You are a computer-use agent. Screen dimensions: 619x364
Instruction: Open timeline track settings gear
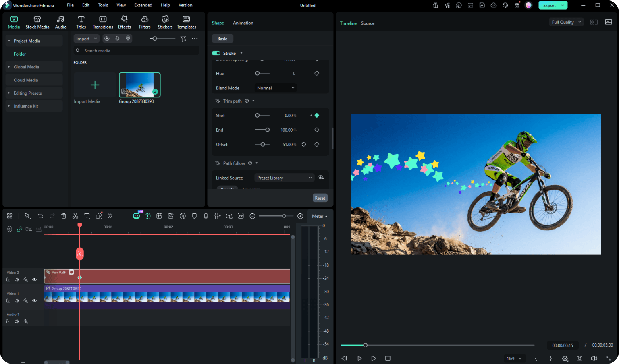[10, 229]
